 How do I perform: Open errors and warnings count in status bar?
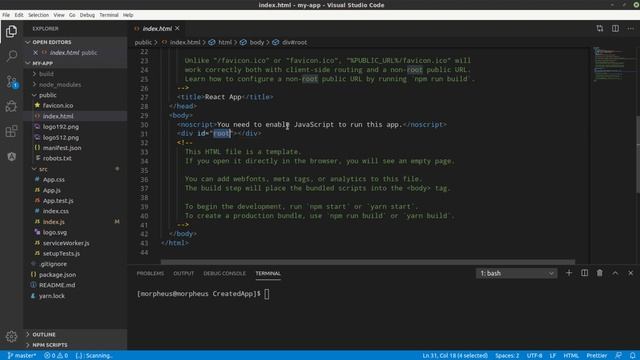56,356
